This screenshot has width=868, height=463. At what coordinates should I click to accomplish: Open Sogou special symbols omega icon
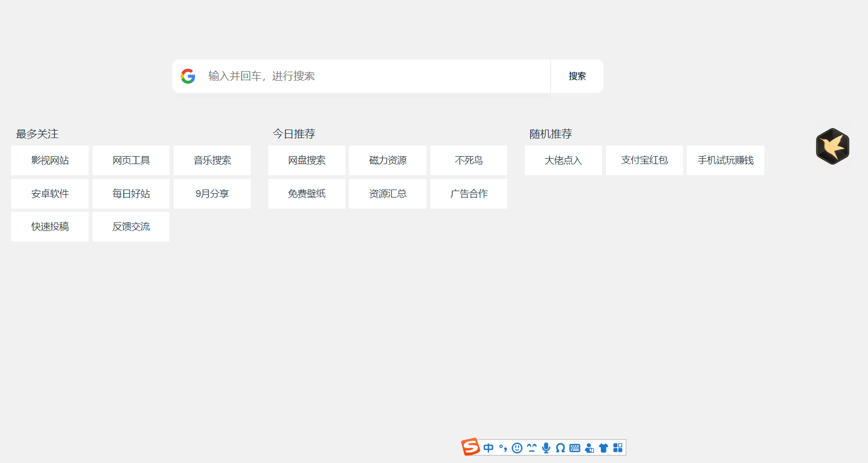560,448
